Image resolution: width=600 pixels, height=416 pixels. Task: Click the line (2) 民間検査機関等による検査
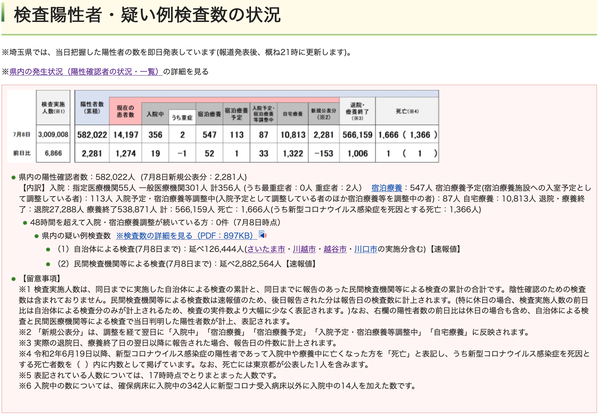coord(186,264)
